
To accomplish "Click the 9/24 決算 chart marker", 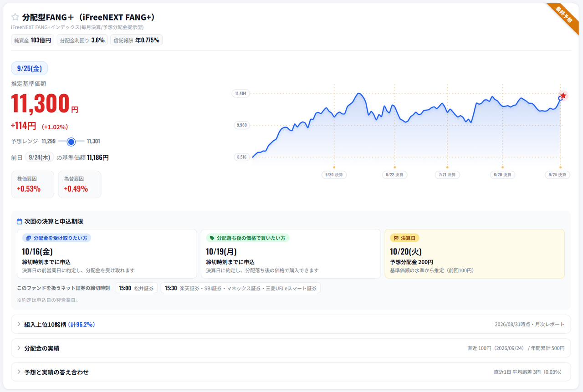I will [x=557, y=175].
